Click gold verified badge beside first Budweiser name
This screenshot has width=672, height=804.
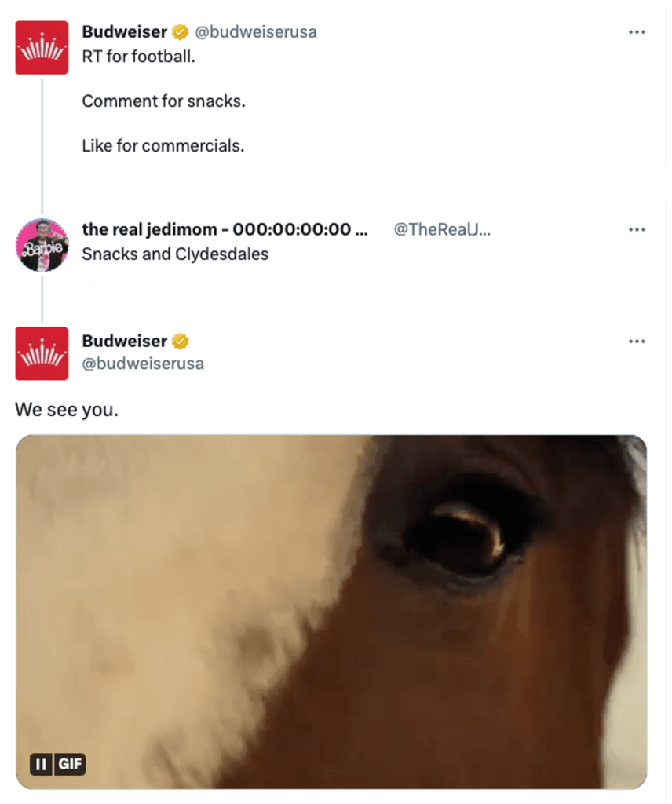(180, 32)
